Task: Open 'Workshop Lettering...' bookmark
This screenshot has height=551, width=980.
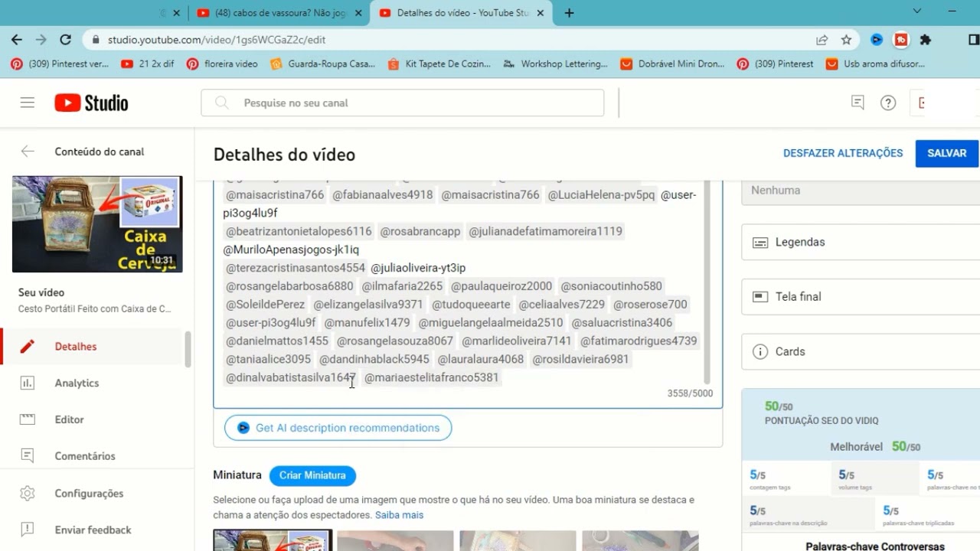Action: (556, 64)
